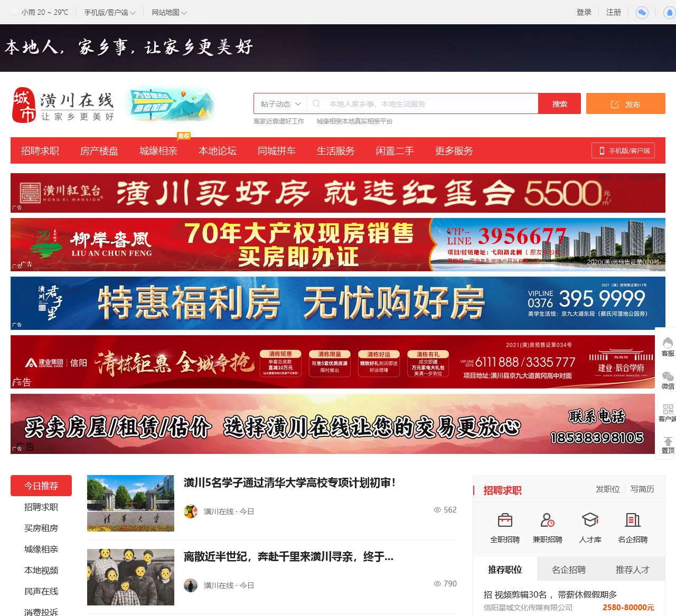Click the weather 小雨 20~29℃ indicator
This screenshot has width=676, height=616.
(x=40, y=12)
